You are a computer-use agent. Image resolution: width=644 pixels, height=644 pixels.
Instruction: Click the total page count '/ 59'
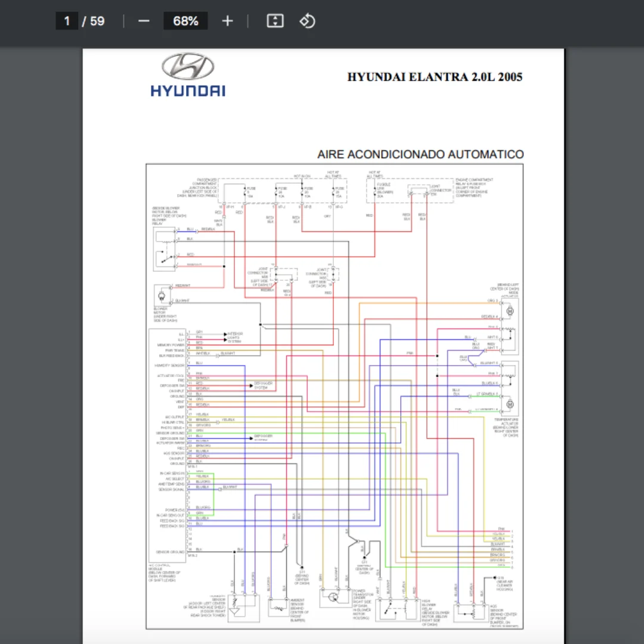(93, 21)
